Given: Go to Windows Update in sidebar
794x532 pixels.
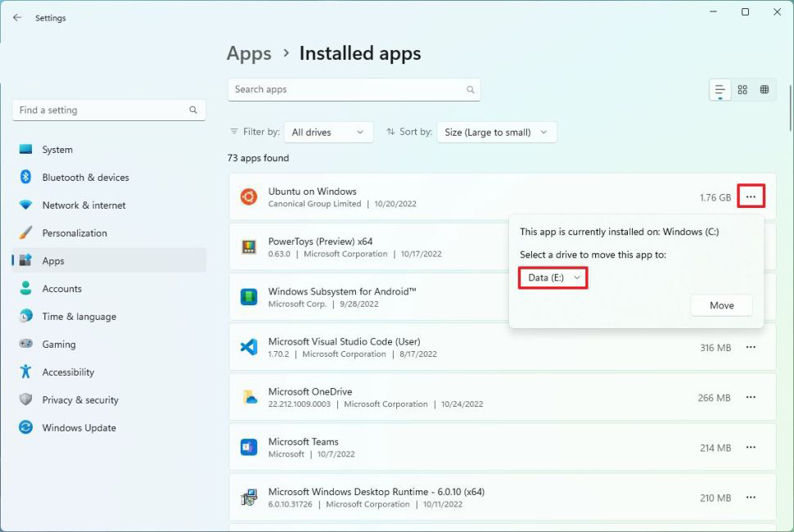Looking at the screenshot, I should coord(79,428).
